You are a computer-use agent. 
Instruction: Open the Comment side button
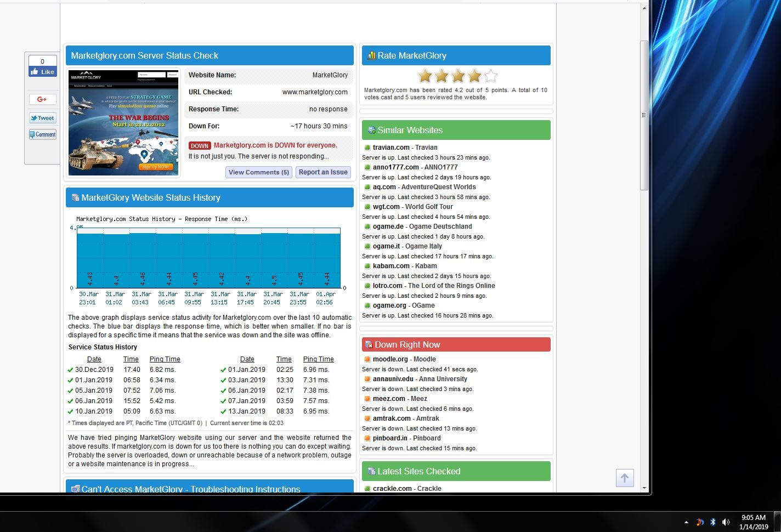[43, 134]
